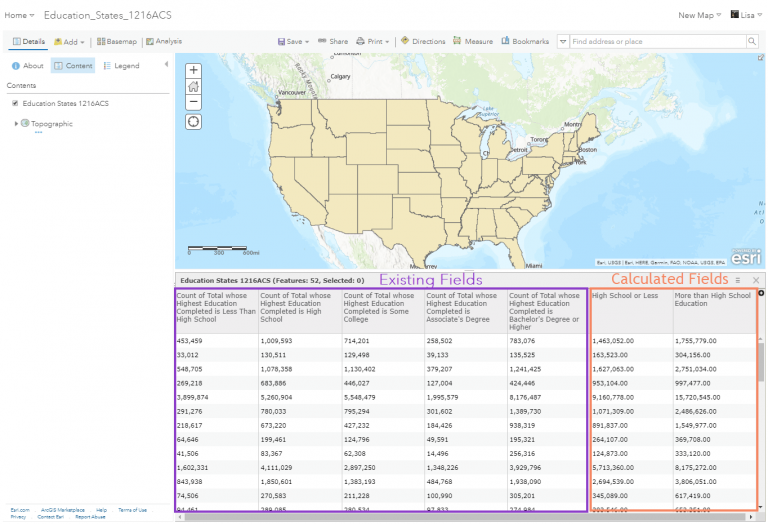Switch to the Legend tab
The width and height of the screenshot is (768, 524).
[121, 66]
